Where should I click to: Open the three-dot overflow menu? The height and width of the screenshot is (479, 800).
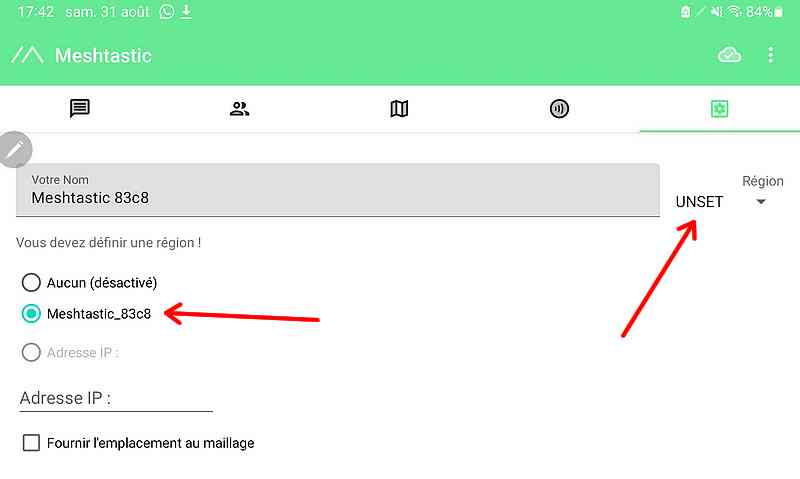[x=770, y=55]
